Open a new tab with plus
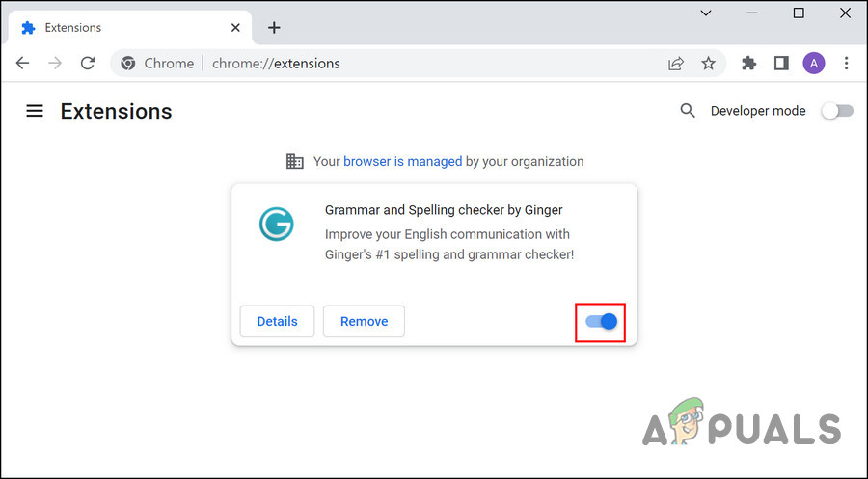 pyautogui.click(x=274, y=28)
